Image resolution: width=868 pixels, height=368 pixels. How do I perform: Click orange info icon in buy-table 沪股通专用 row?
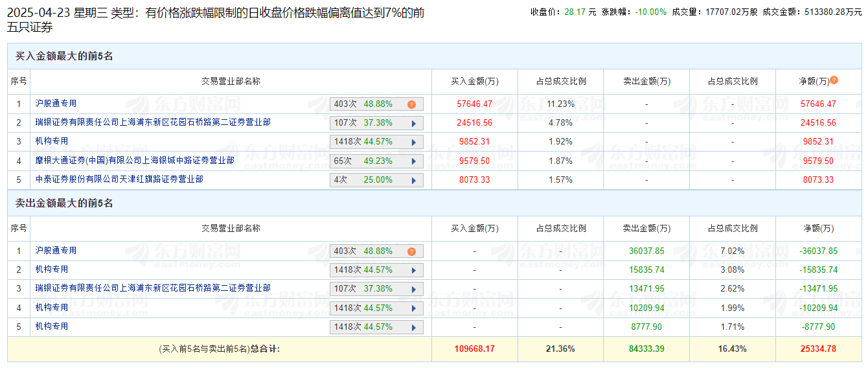[x=411, y=104]
